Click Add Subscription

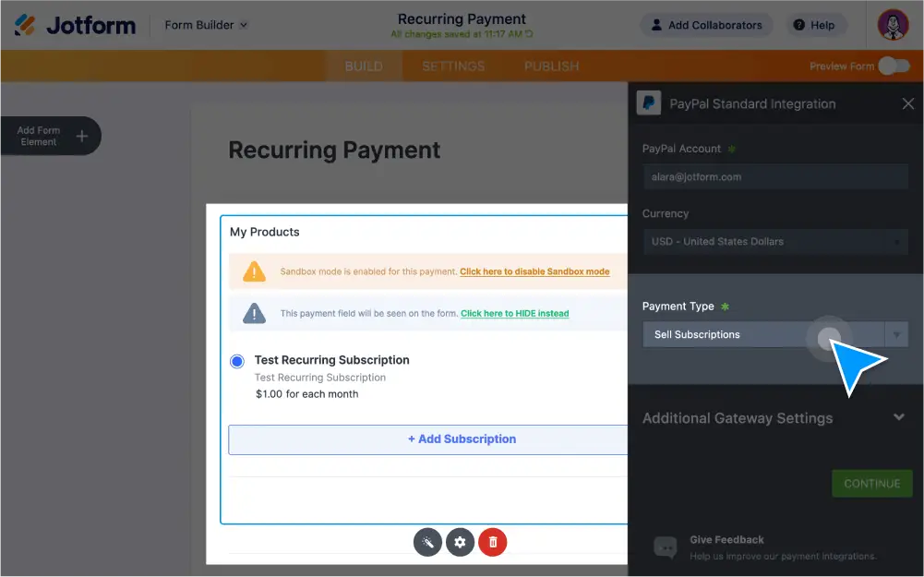(462, 439)
